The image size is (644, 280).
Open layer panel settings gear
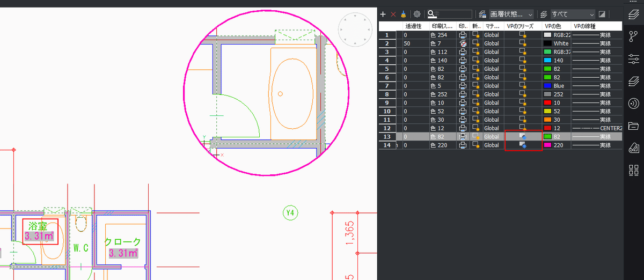tap(416, 14)
